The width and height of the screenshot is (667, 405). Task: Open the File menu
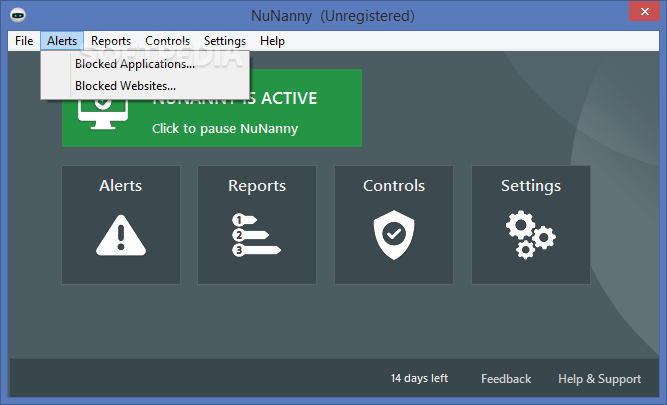point(24,41)
